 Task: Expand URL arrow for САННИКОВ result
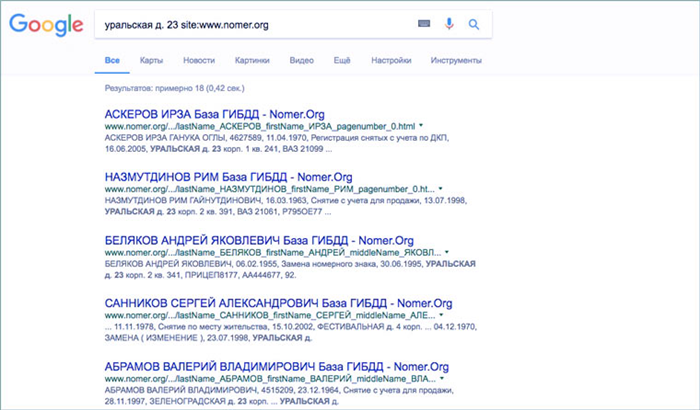coord(441,315)
